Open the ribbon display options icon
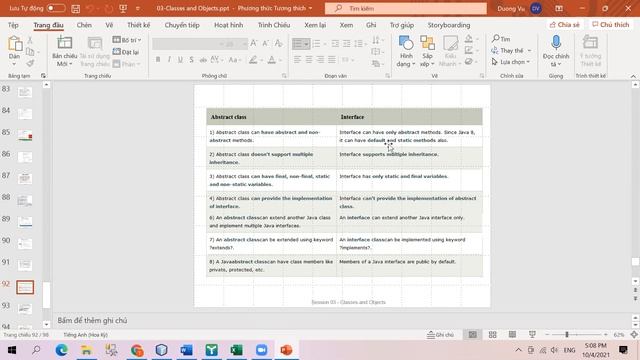640x360 pixels. 559,8
